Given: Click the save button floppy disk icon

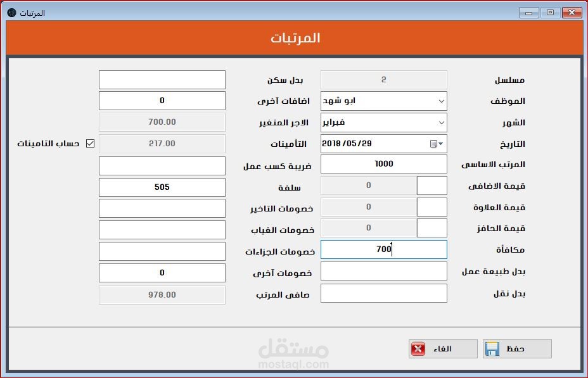Looking at the screenshot, I should pos(492,349).
